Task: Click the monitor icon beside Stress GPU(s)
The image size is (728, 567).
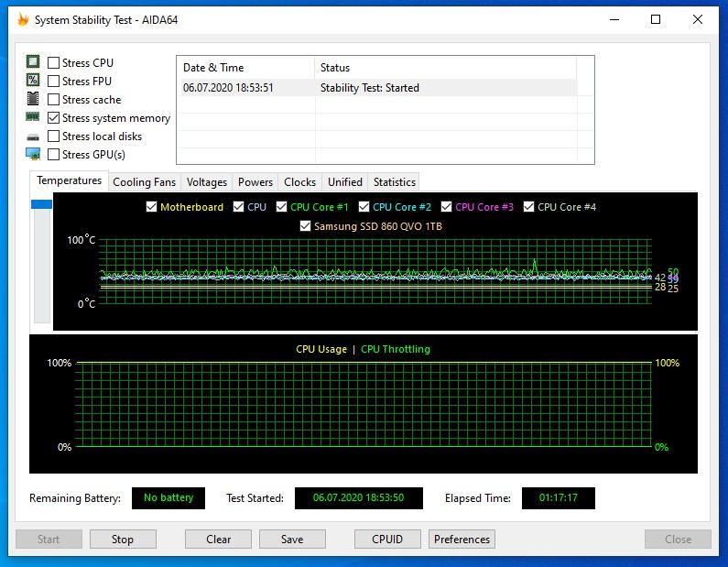Action: coord(33,154)
